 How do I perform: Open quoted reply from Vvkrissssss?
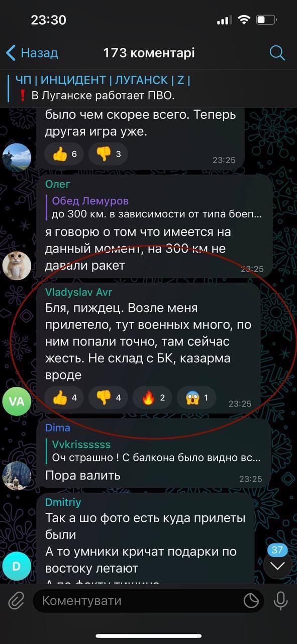pos(157,451)
